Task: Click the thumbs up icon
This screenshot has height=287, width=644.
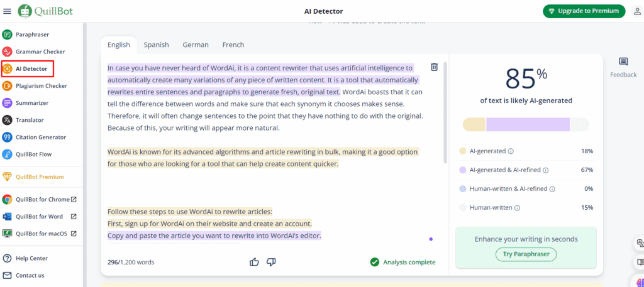Action: coord(255,262)
